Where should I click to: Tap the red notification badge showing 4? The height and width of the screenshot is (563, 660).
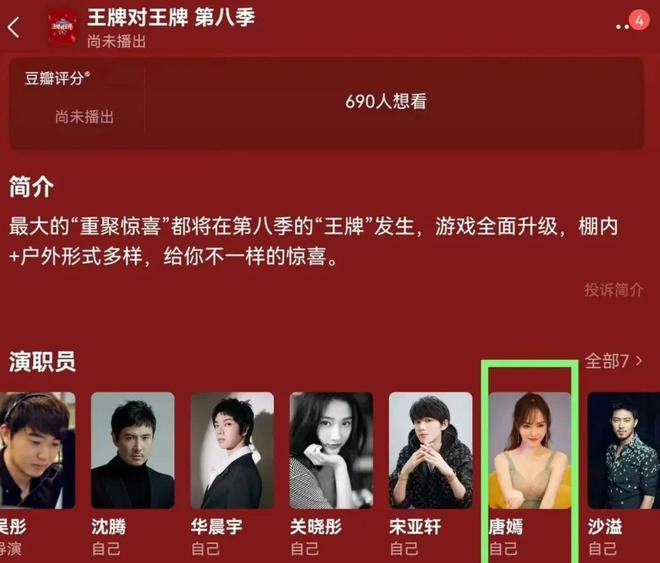[x=639, y=20]
